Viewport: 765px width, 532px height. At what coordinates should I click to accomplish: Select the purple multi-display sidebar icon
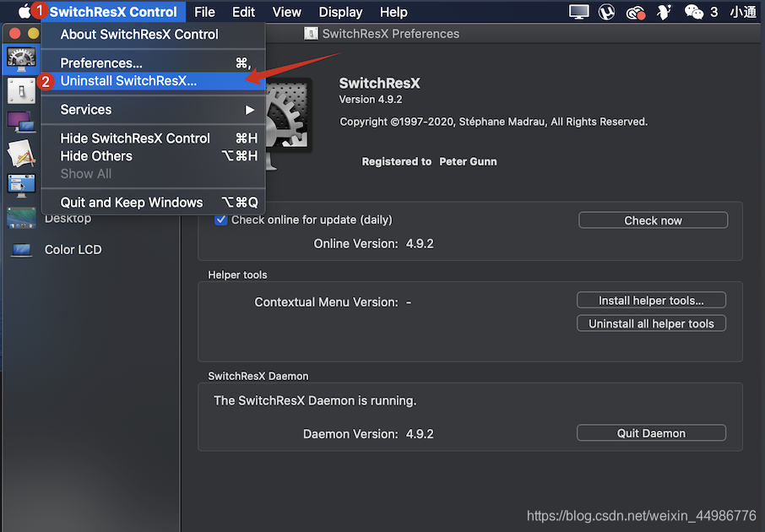pyautogui.click(x=21, y=122)
